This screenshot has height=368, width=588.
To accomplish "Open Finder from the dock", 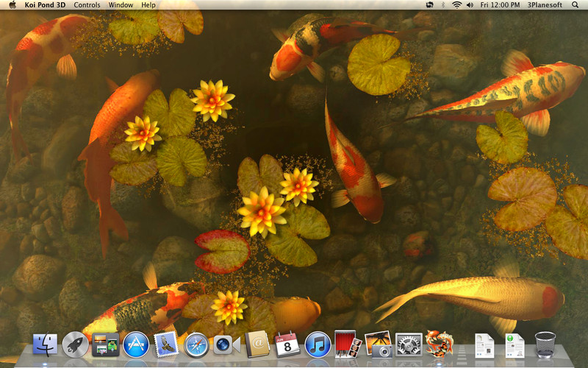I will pyautogui.click(x=46, y=344).
